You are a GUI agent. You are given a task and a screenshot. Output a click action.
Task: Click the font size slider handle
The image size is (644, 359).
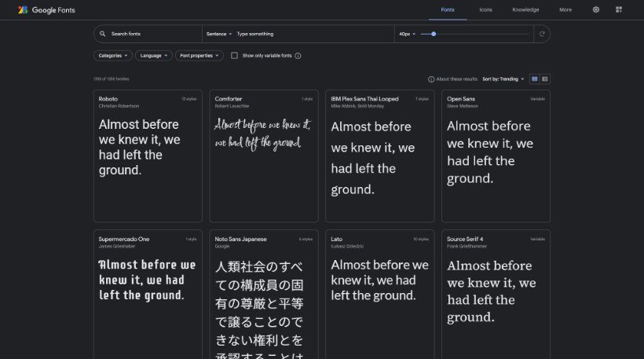[434, 34]
